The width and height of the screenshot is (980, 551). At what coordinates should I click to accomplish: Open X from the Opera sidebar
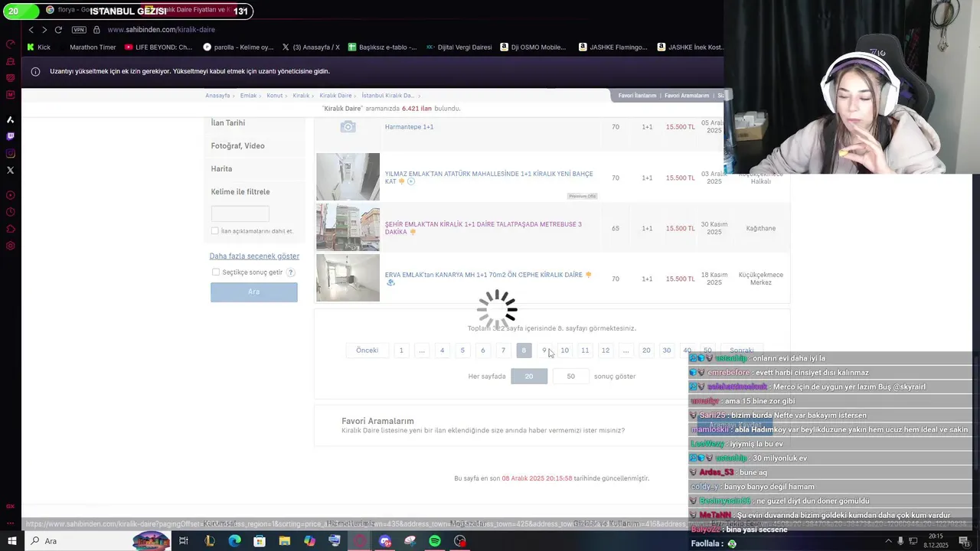pyautogui.click(x=10, y=170)
